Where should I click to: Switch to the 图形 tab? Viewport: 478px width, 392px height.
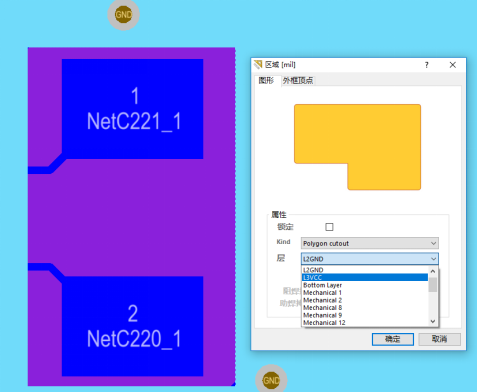pos(266,80)
